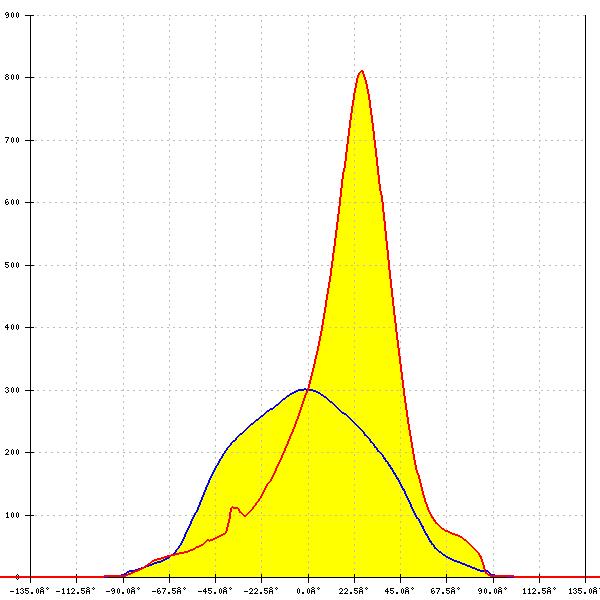Select the negative -45.0° axis label
Viewport: 600px width, 600px height.
click(x=215, y=591)
